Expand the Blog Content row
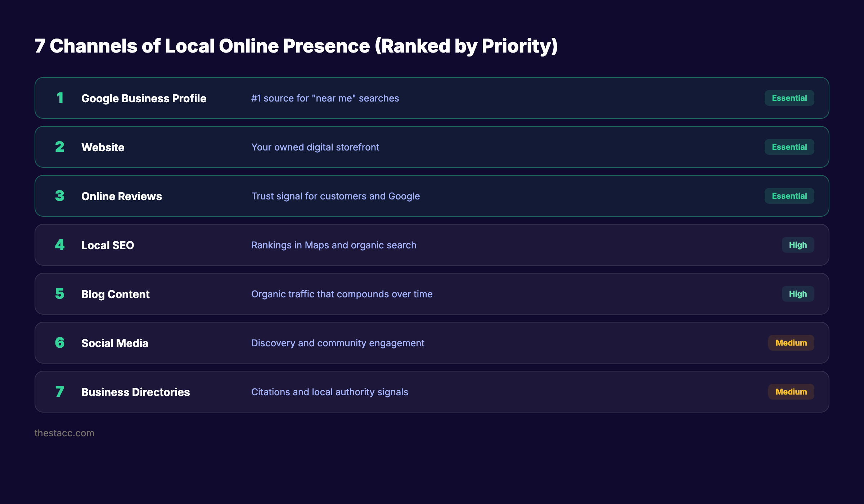 coord(432,294)
